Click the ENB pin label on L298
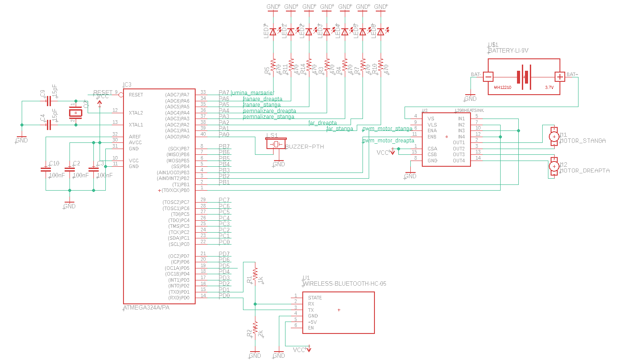Image resolution: width=621 pixels, height=364 pixels. 432,137
